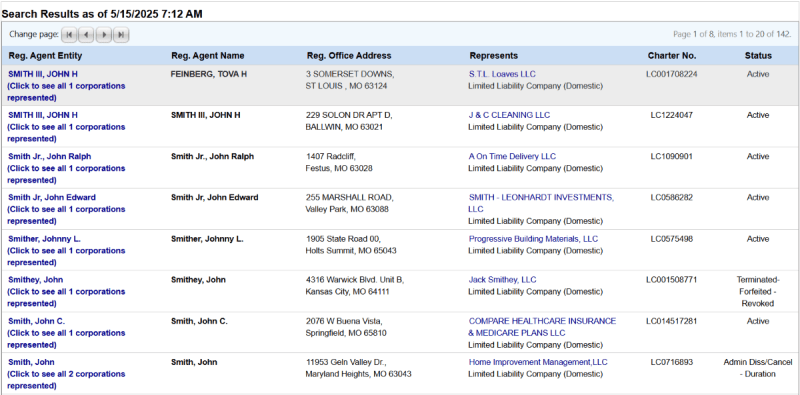
Task: Sort by Represents column header
Action: 493,56
